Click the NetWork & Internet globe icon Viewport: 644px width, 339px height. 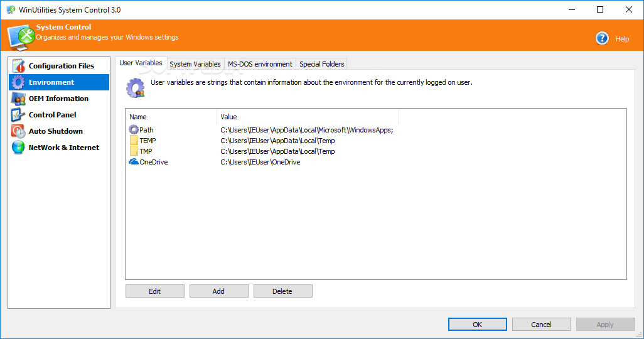[18, 148]
